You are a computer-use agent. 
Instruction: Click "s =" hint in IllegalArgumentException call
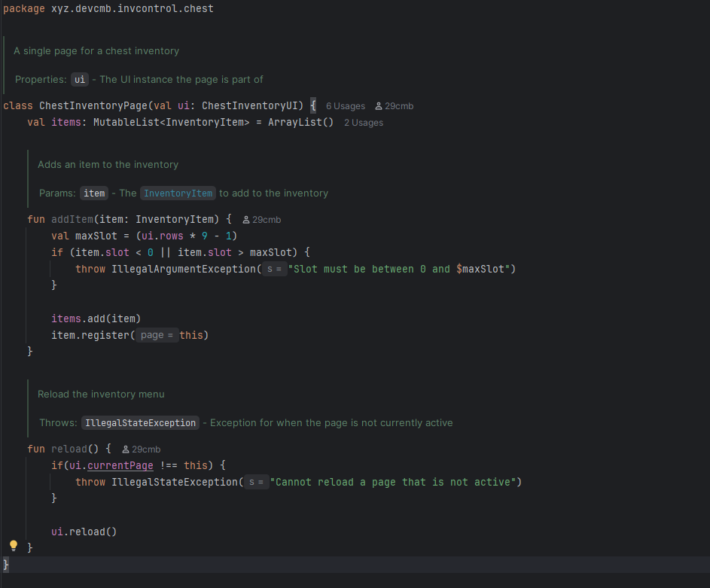[x=274, y=269]
